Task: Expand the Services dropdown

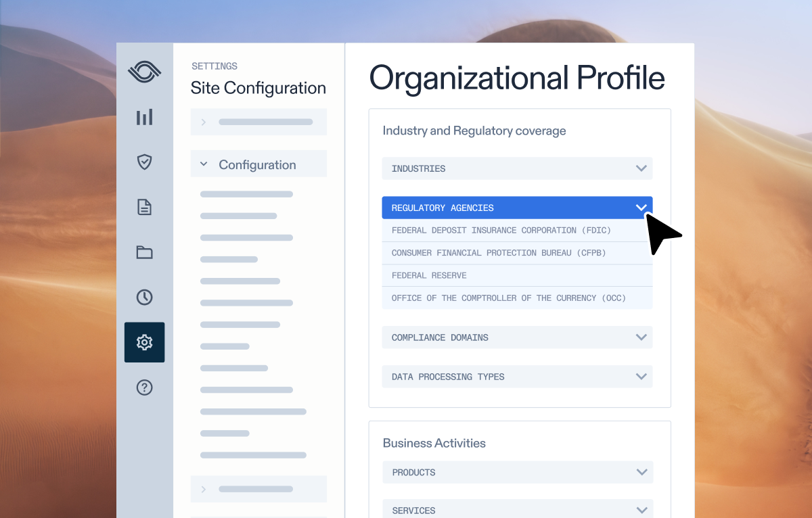Action: [x=517, y=510]
